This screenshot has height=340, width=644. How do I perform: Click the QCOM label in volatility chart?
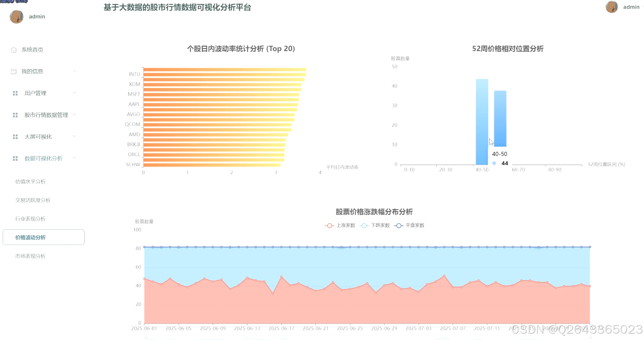click(133, 124)
